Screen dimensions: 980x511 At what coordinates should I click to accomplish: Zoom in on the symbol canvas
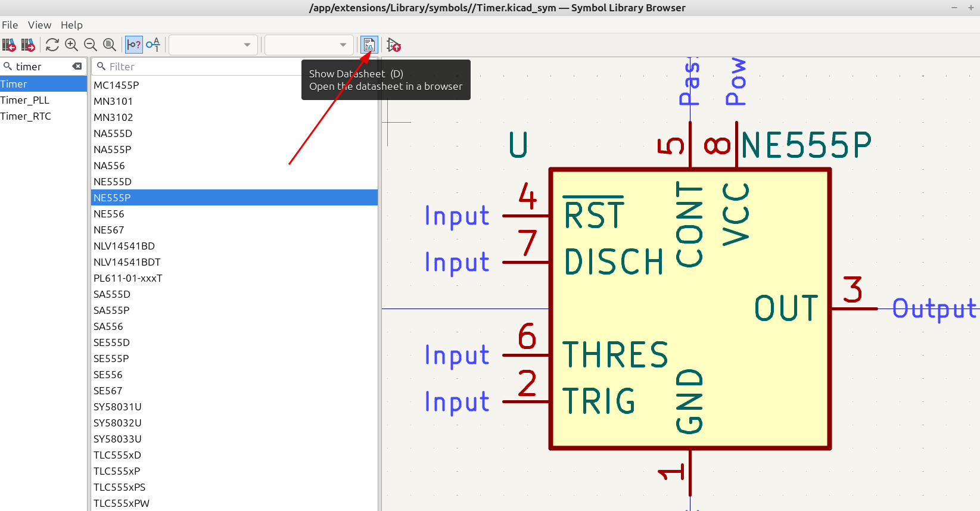pyautogui.click(x=71, y=45)
